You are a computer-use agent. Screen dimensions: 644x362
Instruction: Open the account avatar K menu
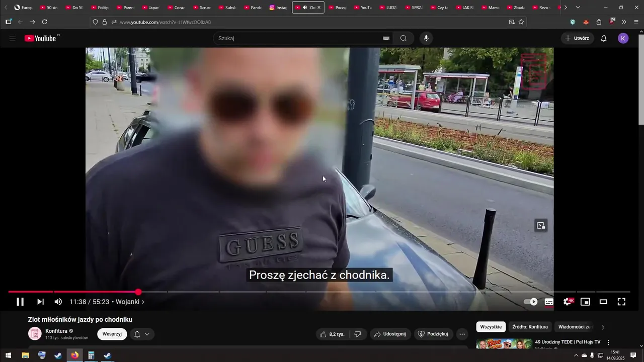[x=623, y=38]
